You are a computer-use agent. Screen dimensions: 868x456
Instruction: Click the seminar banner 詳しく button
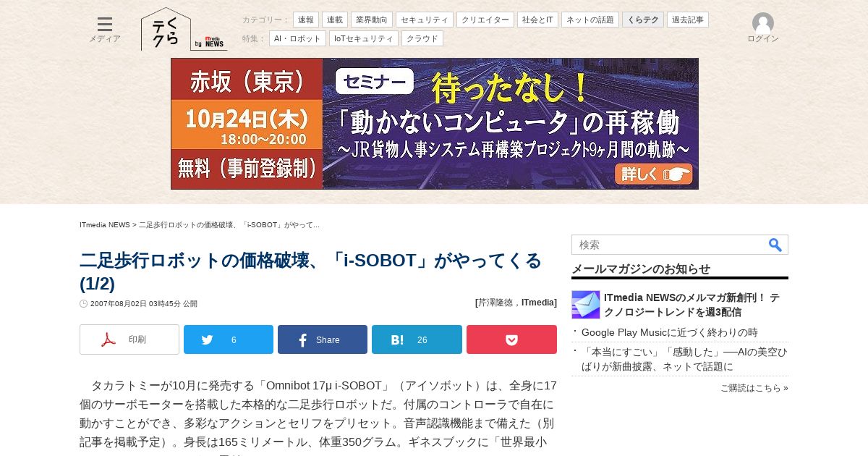point(654,174)
